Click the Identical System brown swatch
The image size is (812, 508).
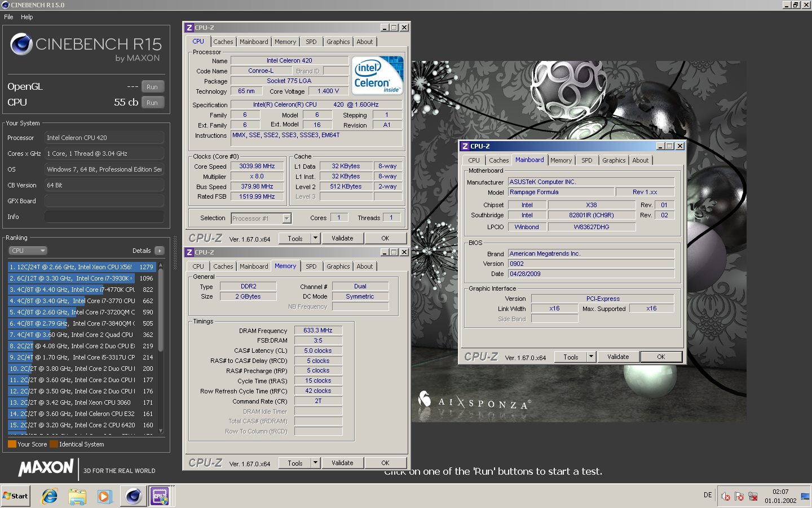click(54, 444)
